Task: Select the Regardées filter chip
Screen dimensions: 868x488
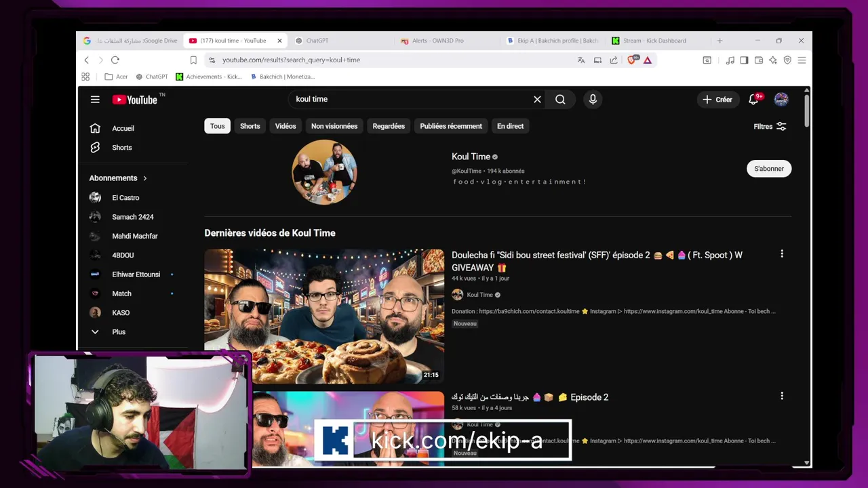Action: (389, 126)
